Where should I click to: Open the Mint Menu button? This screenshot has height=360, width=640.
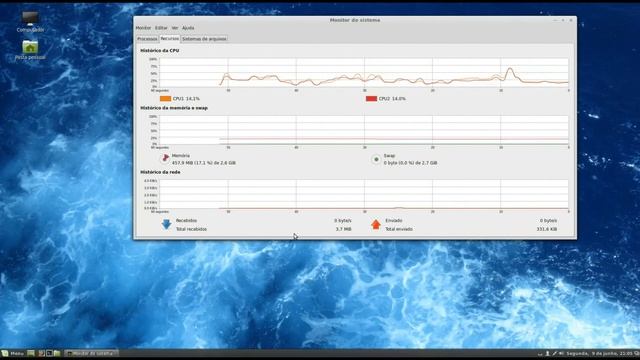pos(12,353)
